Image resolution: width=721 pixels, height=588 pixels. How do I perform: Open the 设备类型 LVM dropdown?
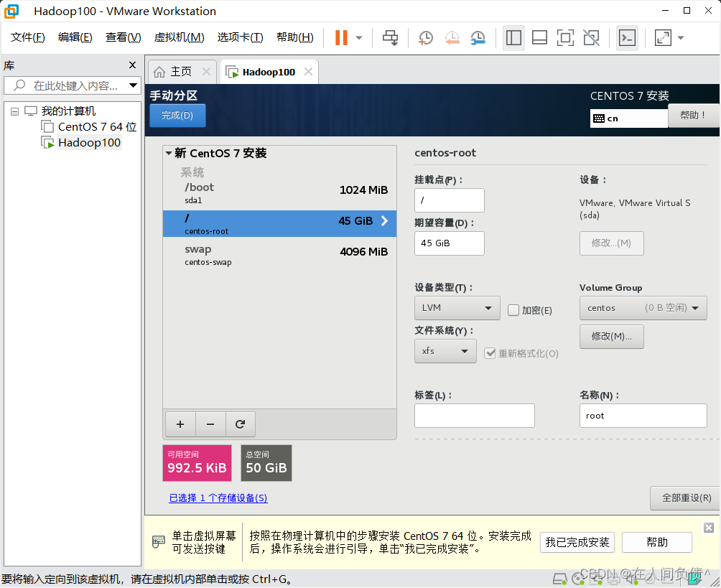[x=457, y=307]
